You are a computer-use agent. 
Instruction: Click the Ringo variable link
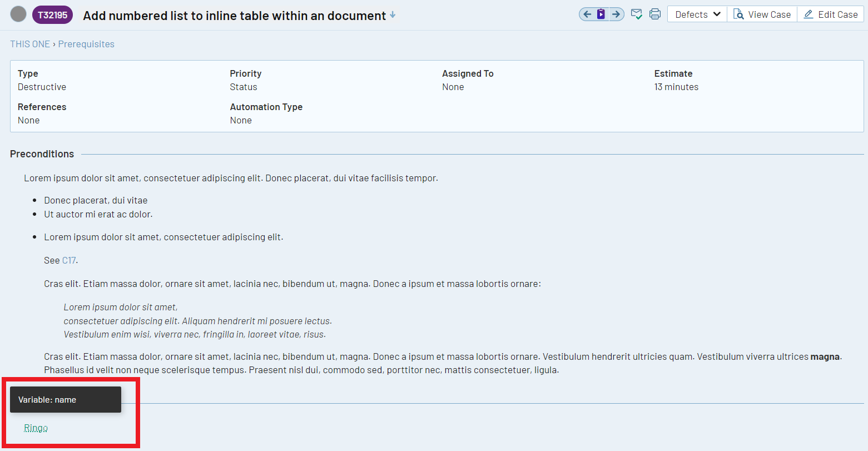[x=36, y=428]
